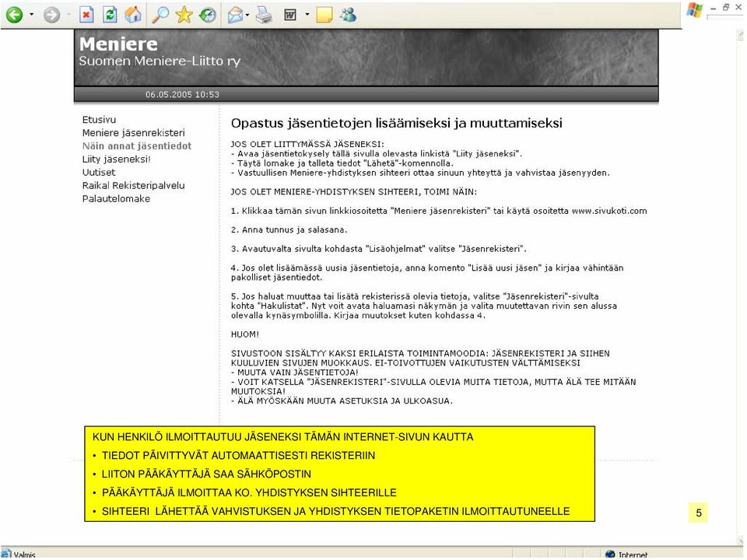Click the line ÄLÄ MYÖSKÄÄN MUUTA ASETUKSIA JA ULKOASUA.

tap(342, 401)
